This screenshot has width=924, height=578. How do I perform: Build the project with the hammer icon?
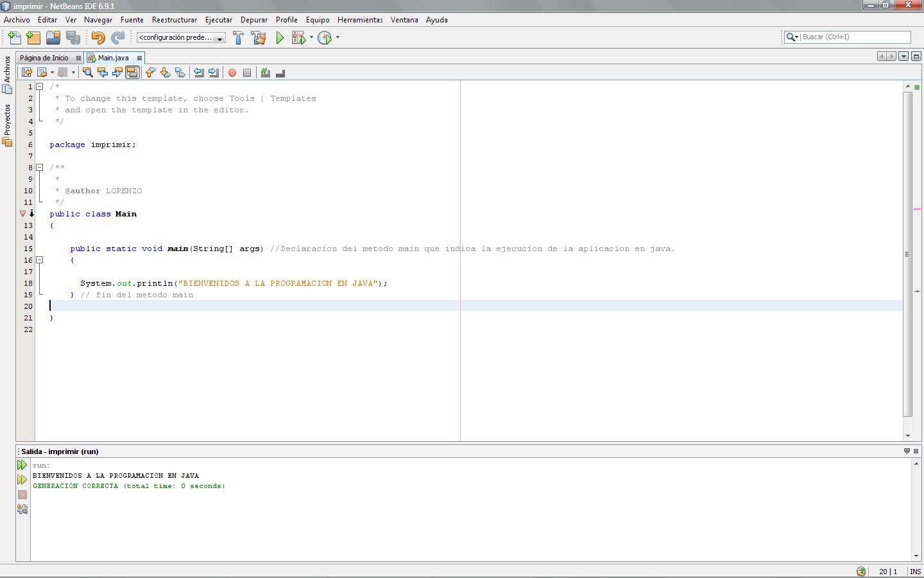pos(238,37)
